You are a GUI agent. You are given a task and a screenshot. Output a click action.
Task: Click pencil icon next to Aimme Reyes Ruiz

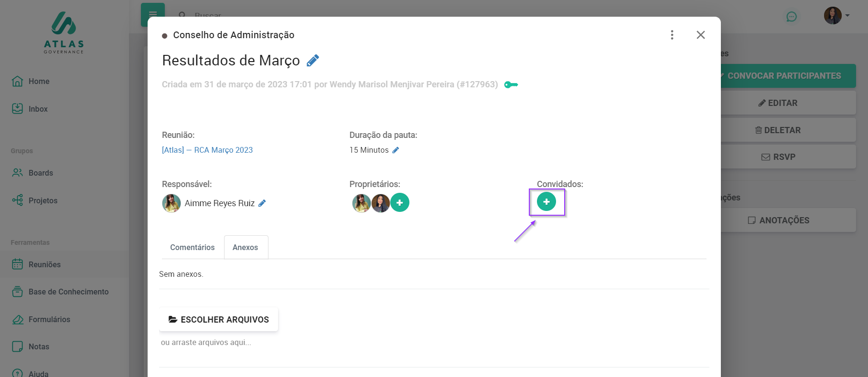[x=262, y=203]
